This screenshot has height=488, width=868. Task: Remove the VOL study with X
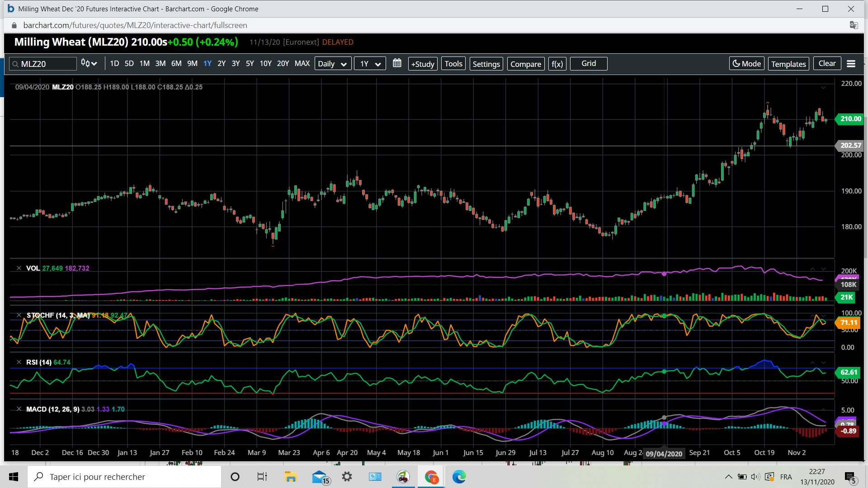(x=19, y=268)
